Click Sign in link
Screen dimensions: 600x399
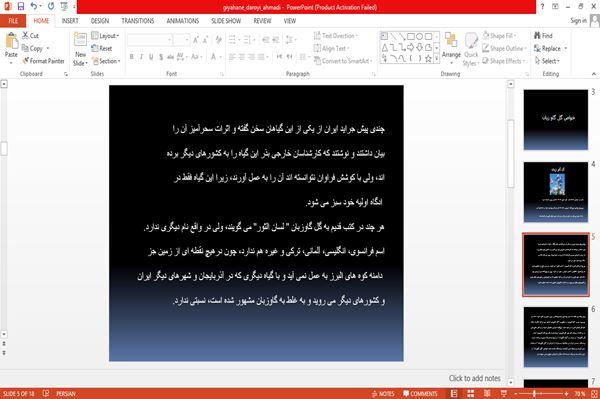[578, 21]
